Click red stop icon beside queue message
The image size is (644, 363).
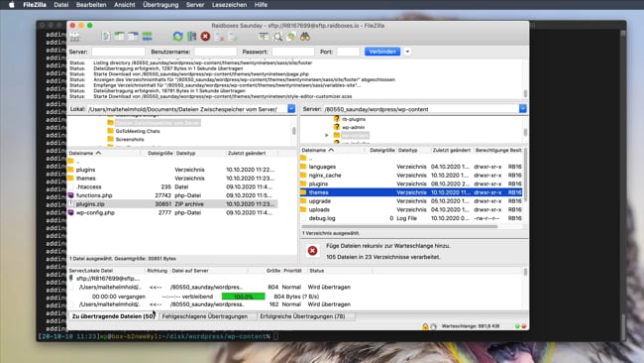point(312,251)
